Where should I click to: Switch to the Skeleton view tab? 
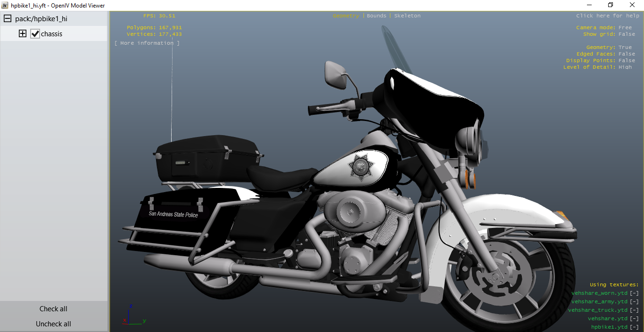pyautogui.click(x=407, y=16)
